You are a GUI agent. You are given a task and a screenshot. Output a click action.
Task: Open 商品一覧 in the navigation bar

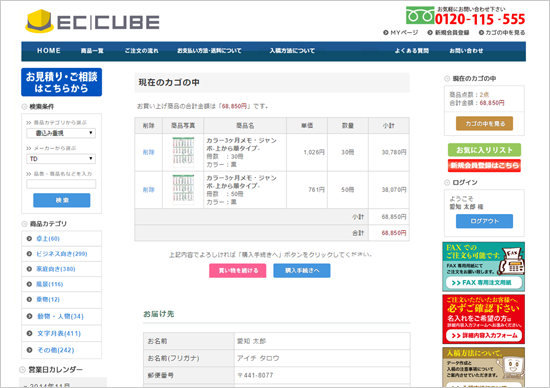[x=92, y=51]
